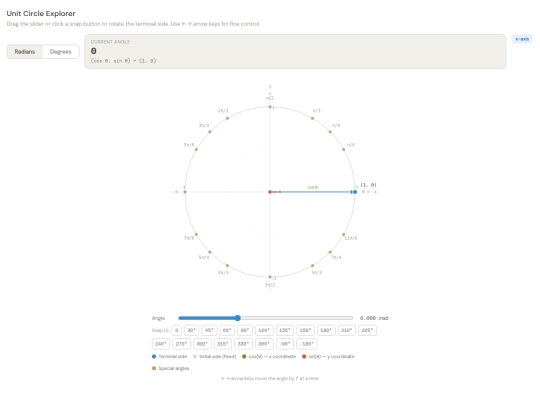The width and height of the screenshot is (540, 405).
Task: Snap the angle to 120°
Action: [264, 330]
